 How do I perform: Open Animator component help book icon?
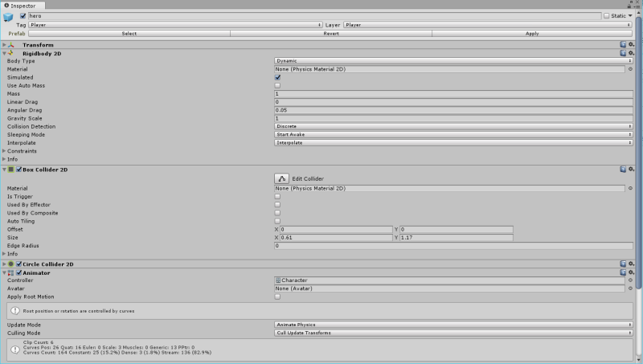tap(623, 272)
